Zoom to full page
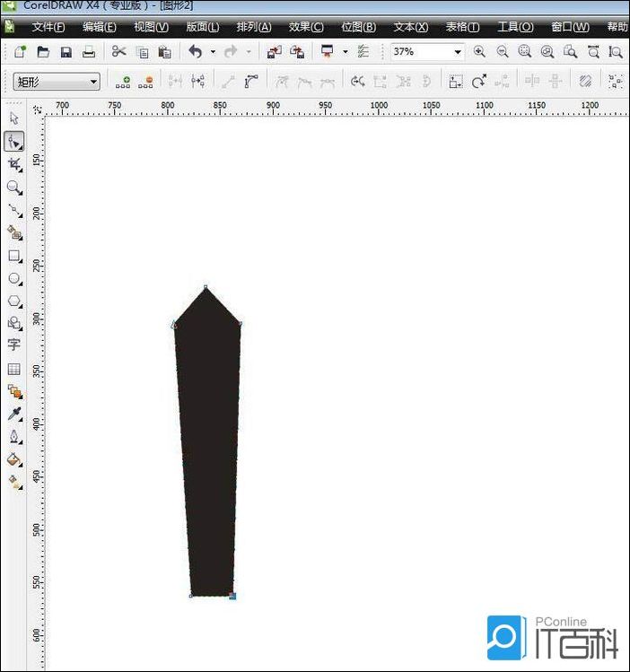 (x=570, y=52)
